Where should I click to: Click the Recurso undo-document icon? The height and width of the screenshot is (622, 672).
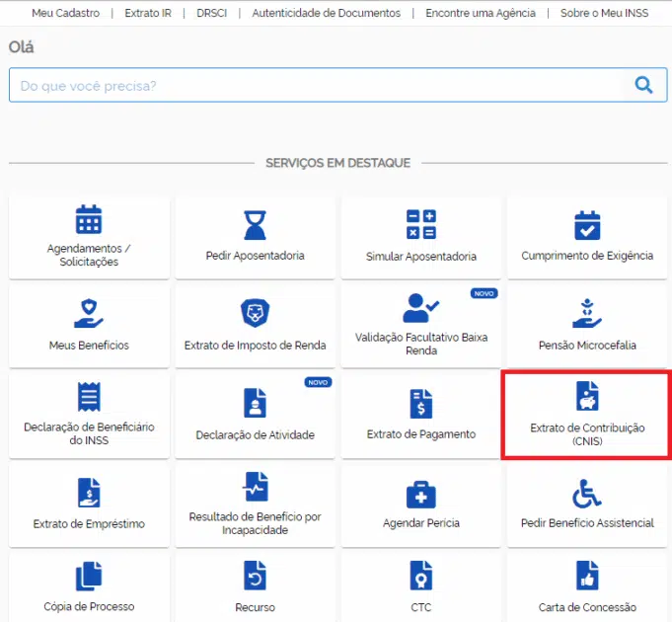pos(255,576)
